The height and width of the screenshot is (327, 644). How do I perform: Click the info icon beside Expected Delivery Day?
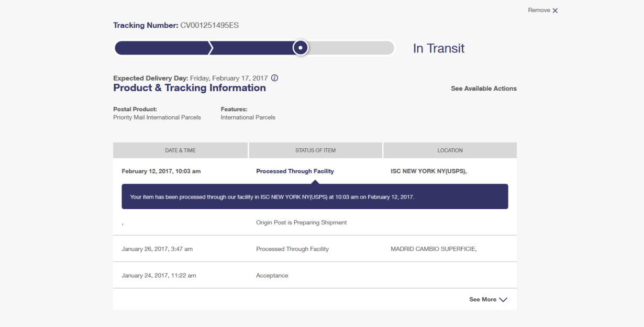click(274, 78)
